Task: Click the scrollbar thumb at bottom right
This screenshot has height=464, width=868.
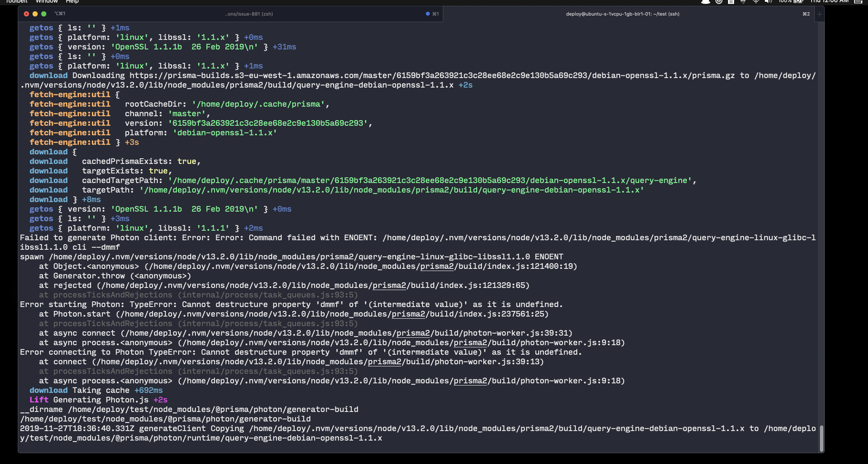Action: pyautogui.click(x=822, y=438)
